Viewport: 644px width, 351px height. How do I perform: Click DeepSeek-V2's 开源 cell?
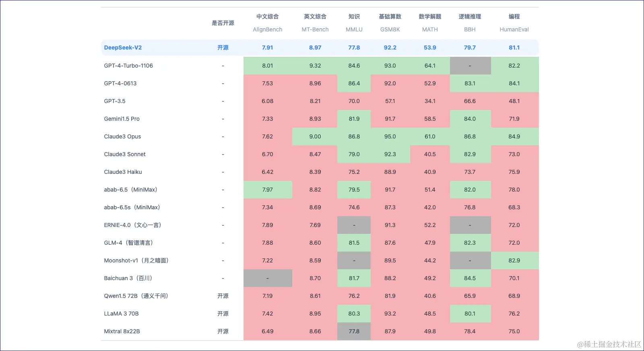(223, 47)
